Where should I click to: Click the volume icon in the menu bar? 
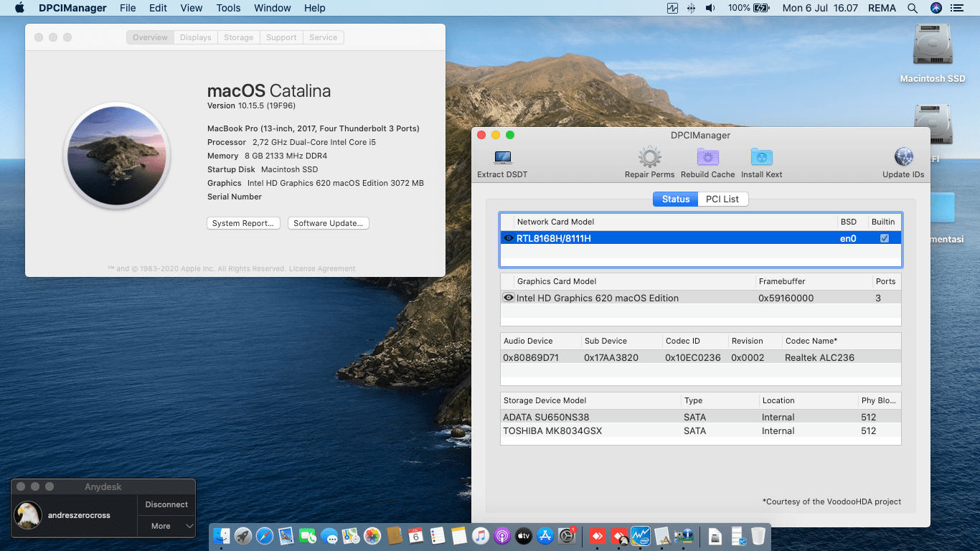(x=710, y=8)
